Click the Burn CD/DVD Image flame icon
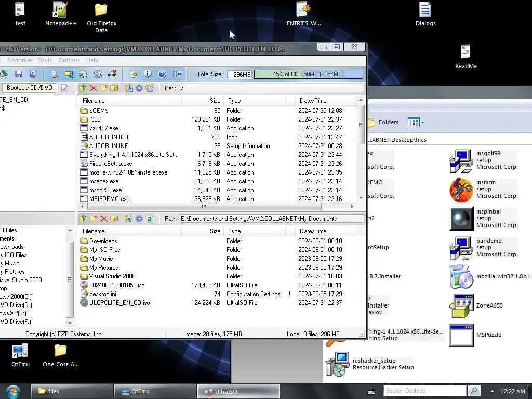Screen dimensions: 532x399 click(112, 74)
